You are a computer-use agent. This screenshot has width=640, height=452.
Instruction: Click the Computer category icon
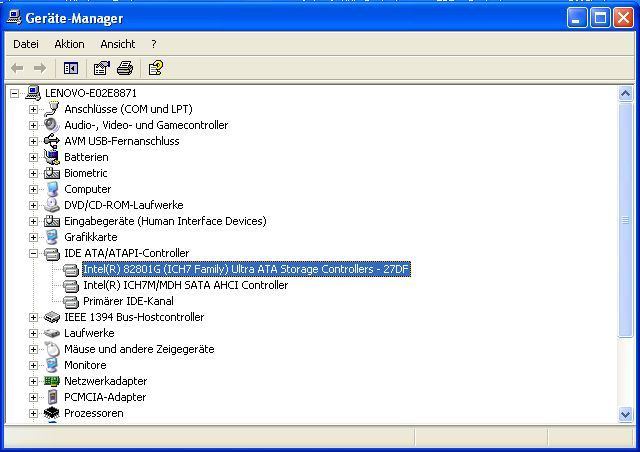pos(52,189)
